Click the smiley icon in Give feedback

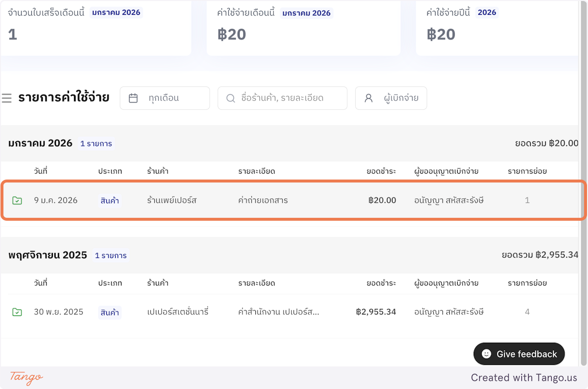(x=486, y=354)
